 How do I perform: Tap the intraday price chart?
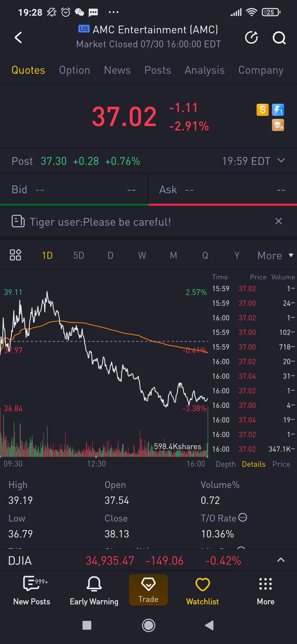coord(105,358)
